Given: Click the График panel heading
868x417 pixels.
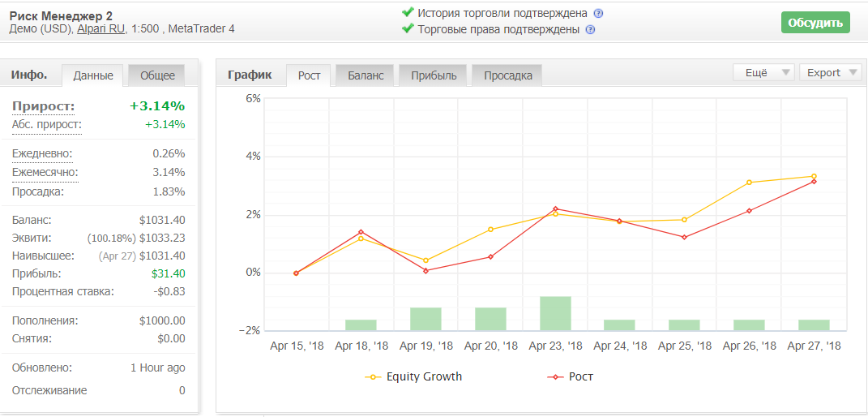Looking at the screenshot, I should 250,75.
